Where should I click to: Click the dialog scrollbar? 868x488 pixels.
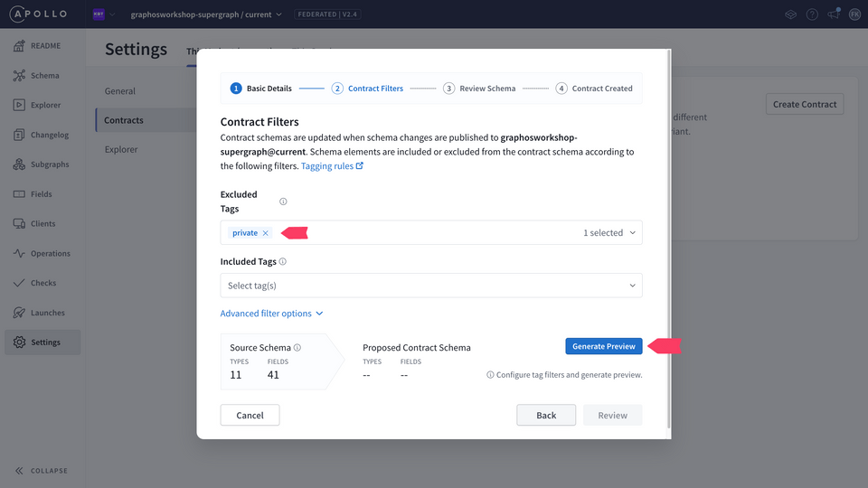[x=669, y=238]
